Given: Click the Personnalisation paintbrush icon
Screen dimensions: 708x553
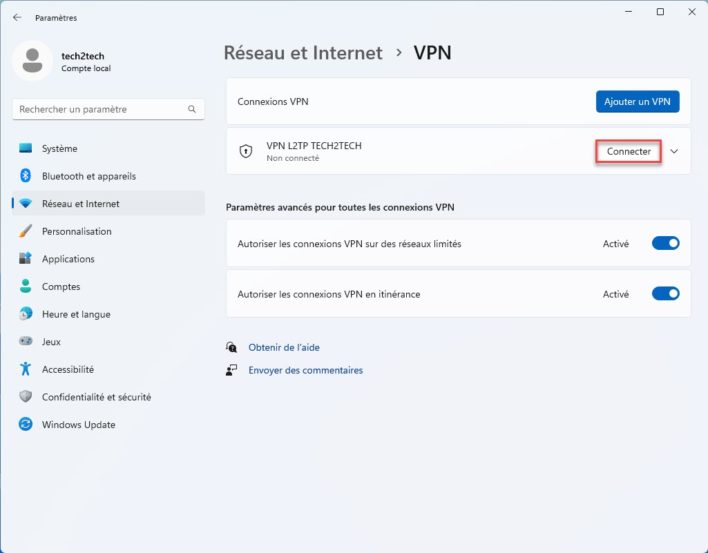Looking at the screenshot, I should tap(25, 231).
